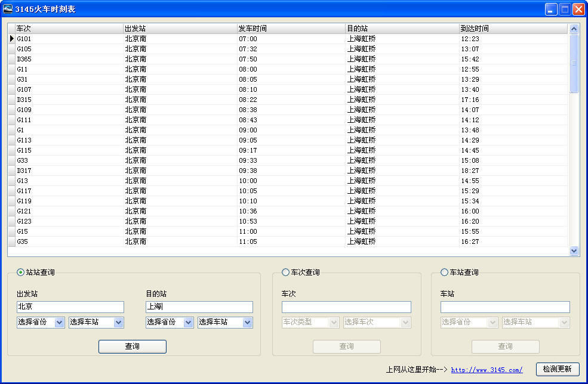Select the 车次查询 radio button
The image size is (588, 384).
[286, 272]
